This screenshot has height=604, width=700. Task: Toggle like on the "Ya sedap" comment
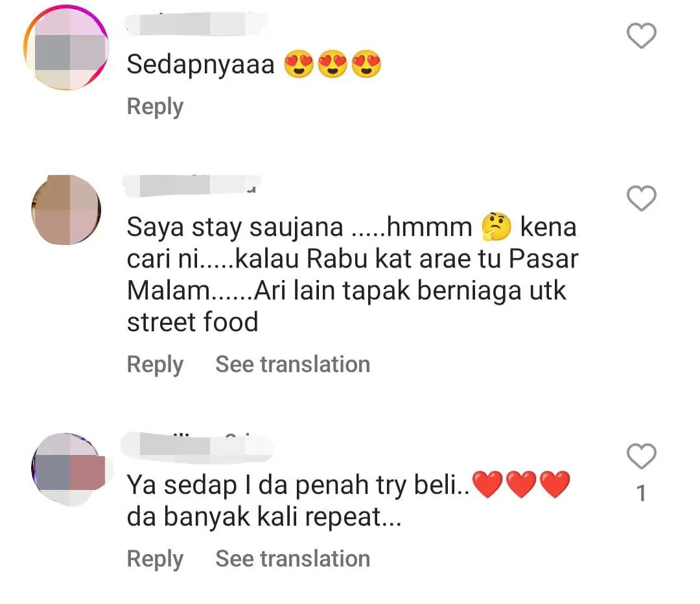642,457
